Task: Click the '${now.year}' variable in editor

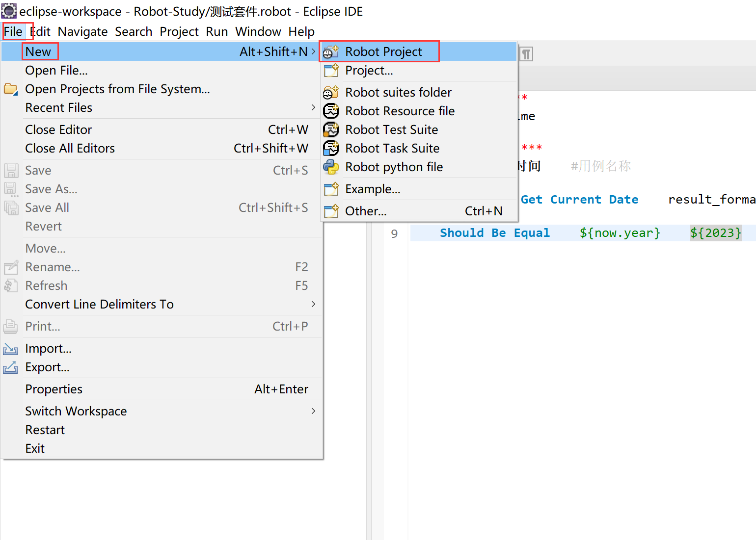Action: (x=620, y=233)
